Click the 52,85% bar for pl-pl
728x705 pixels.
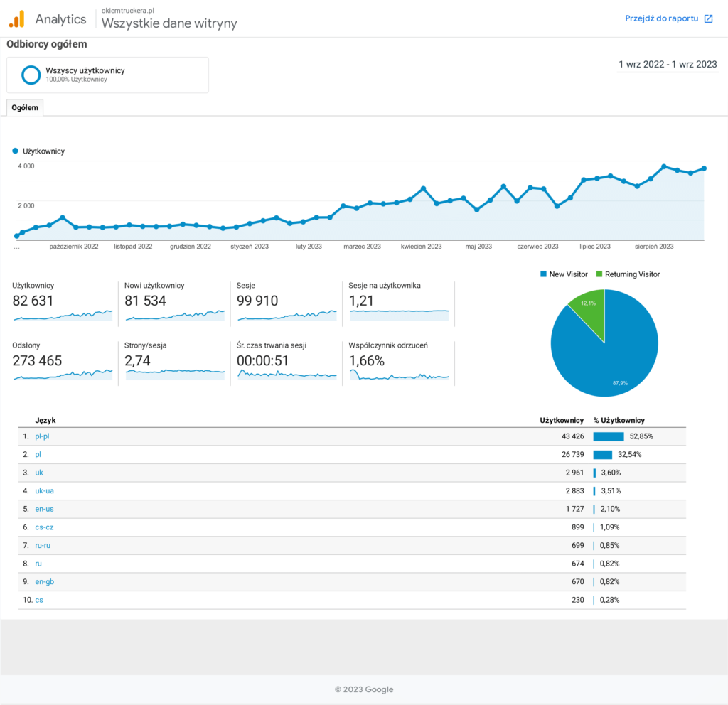click(x=608, y=436)
